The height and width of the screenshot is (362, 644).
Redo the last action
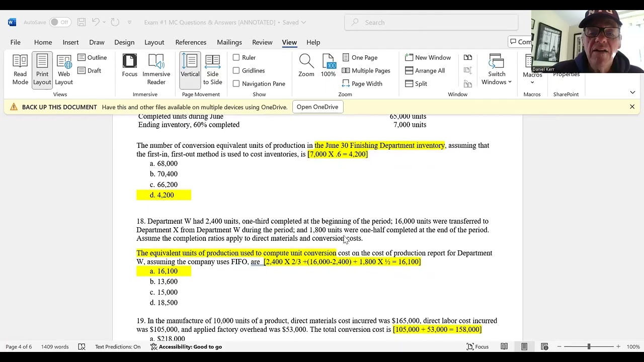(x=115, y=22)
